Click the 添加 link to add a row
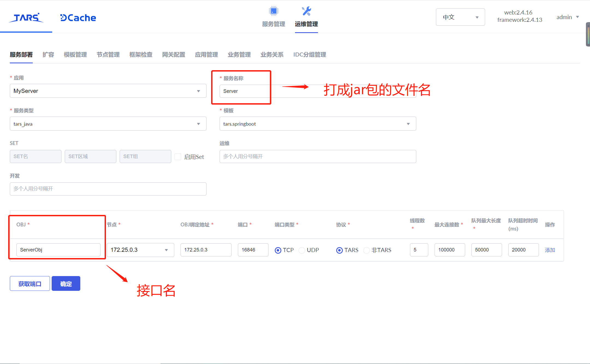 pyautogui.click(x=550, y=250)
